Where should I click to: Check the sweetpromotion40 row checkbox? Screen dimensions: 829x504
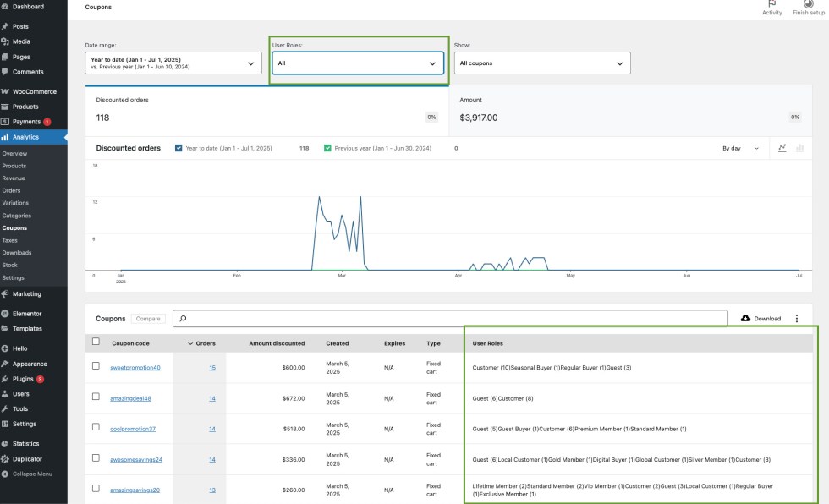96,366
